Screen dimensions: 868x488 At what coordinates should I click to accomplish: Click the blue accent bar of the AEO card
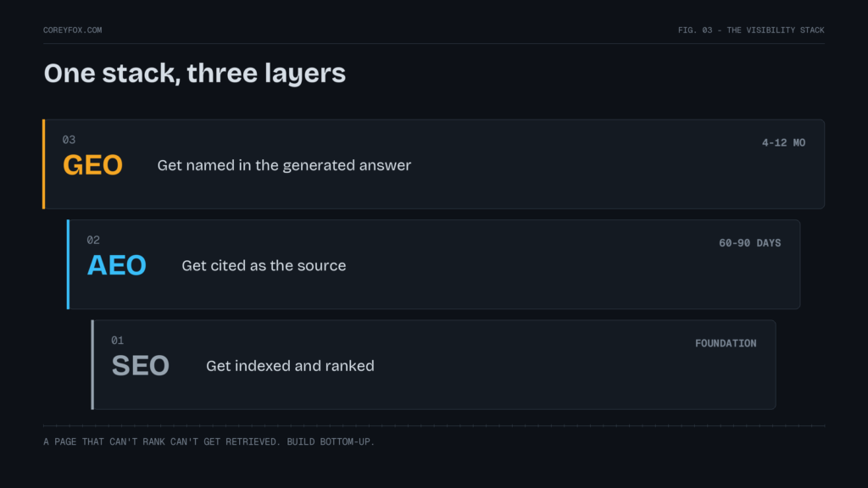coord(68,264)
